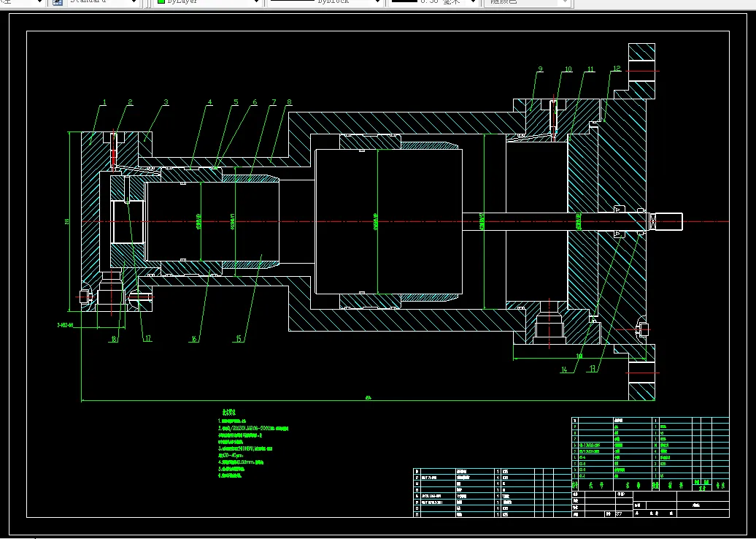Image resolution: width=756 pixels, height=539 pixels.
Task: Select part callout number 10
Action: click(568, 69)
